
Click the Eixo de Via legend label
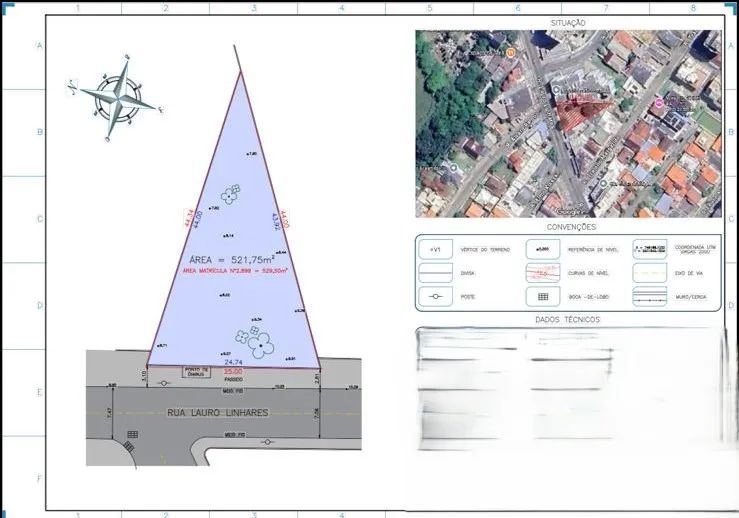pyautogui.click(x=689, y=273)
